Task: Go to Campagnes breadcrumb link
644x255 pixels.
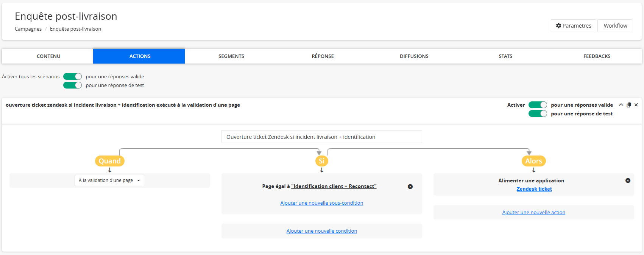Action: (x=28, y=29)
